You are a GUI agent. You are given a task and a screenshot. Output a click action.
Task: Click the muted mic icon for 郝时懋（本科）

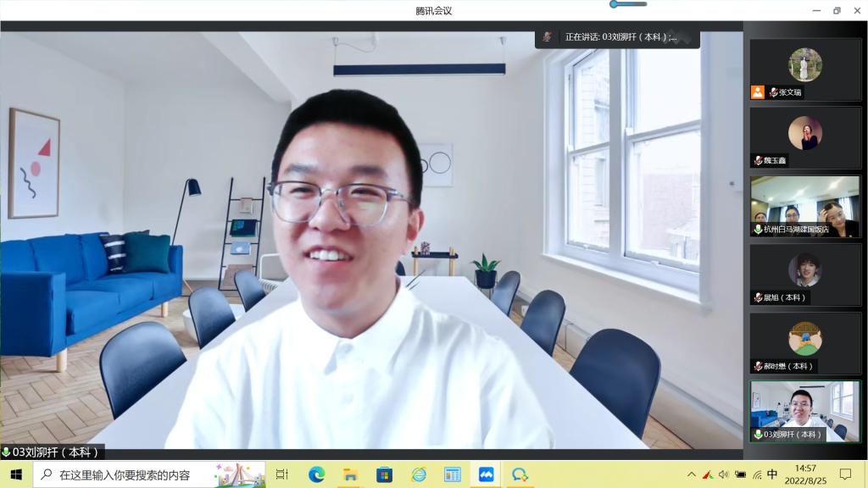pyautogui.click(x=759, y=366)
